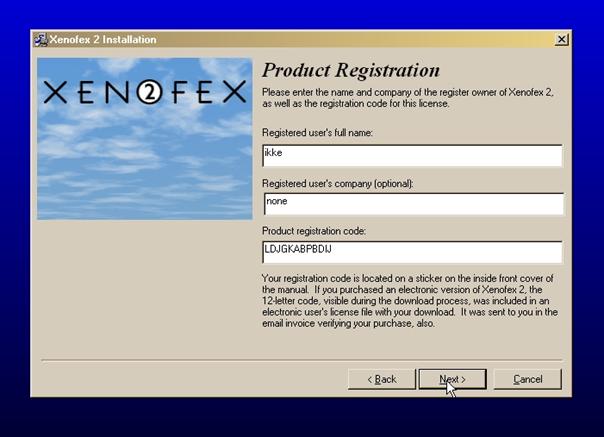Viewport: 604px width, 437px height.
Task: Click the "Product Registration" heading
Action: (351, 70)
